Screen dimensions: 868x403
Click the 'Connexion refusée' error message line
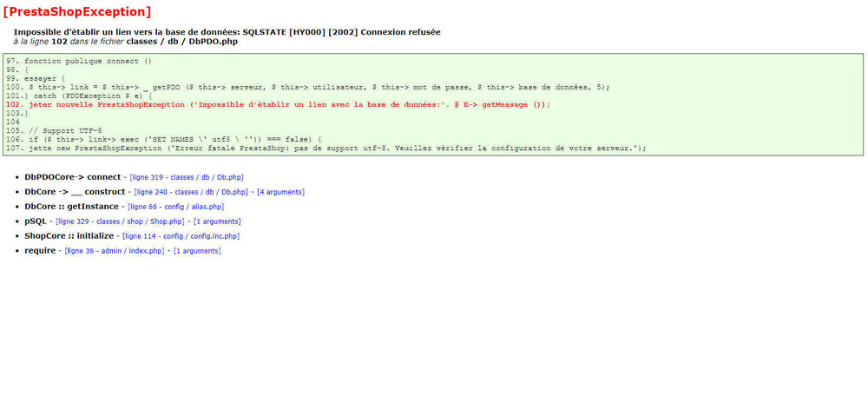point(227,32)
